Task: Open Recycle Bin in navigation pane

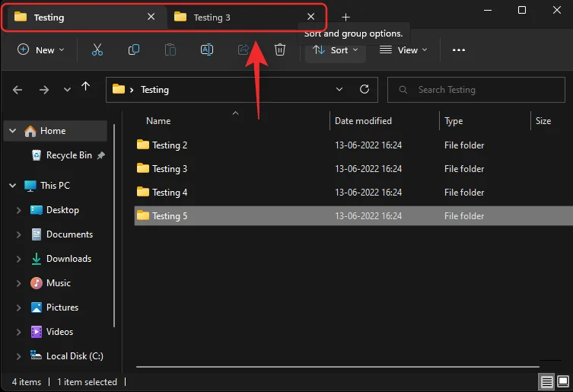Action: click(x=69, y=155)
